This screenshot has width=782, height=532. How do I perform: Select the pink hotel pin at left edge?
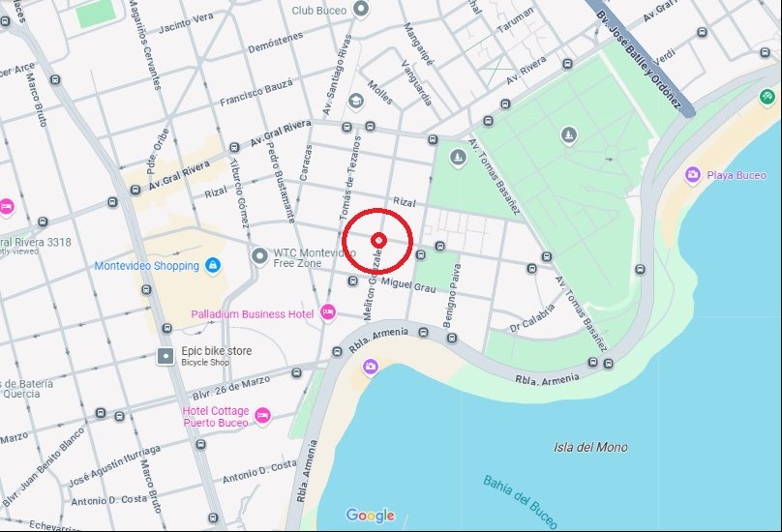pyautogui.click(x=6, y=206)
